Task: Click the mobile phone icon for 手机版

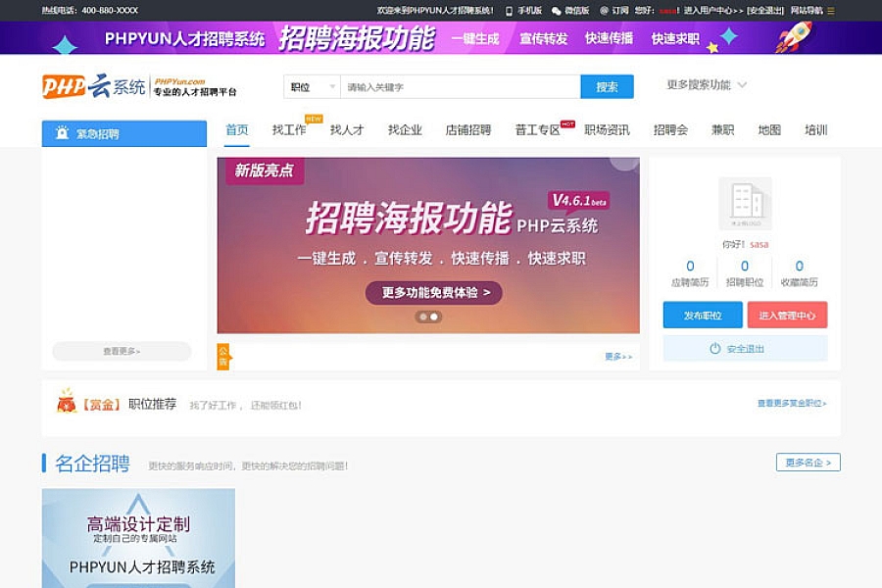Action: [509, 11]
